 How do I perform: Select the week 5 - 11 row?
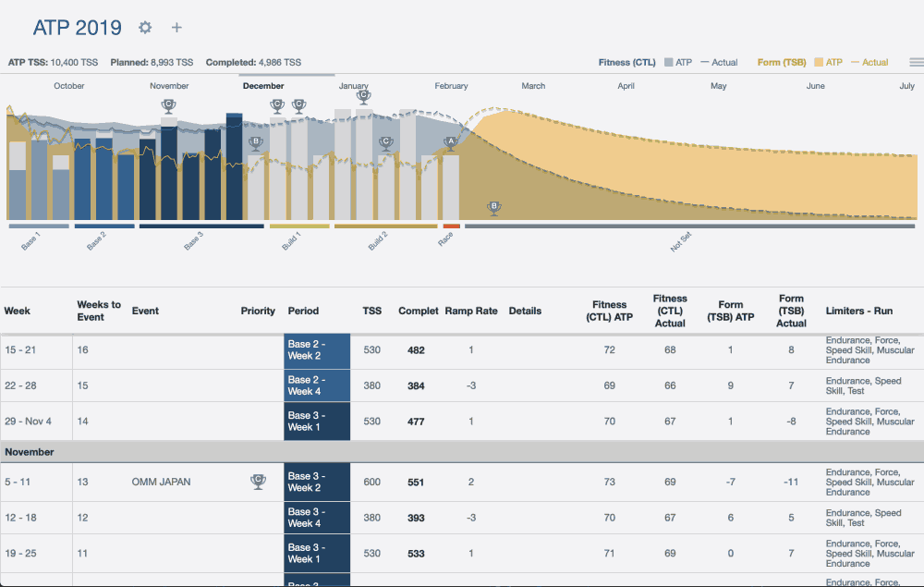coord(462,483)
